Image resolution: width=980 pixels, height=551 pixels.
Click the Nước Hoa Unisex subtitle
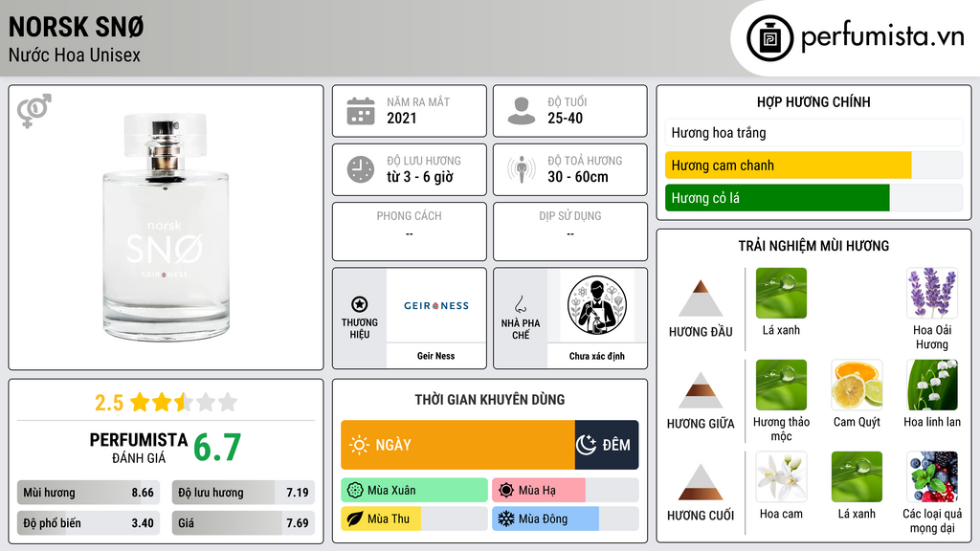tap(75, 55)
